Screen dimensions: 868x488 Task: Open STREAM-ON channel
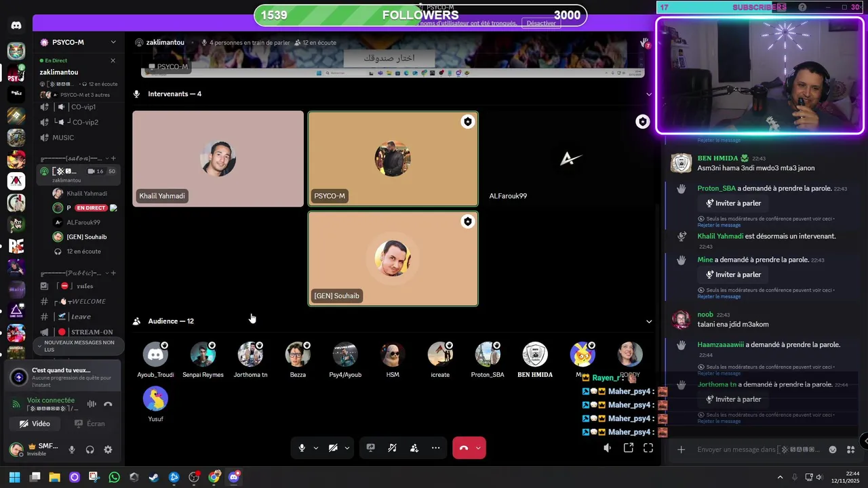click(x=77, y=332)
